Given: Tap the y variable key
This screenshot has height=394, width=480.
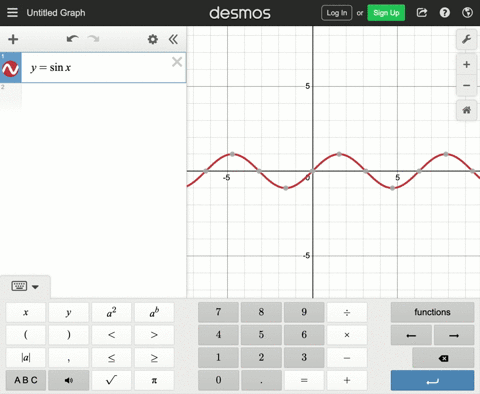Looking at the screenshot, I should [69, 312].
